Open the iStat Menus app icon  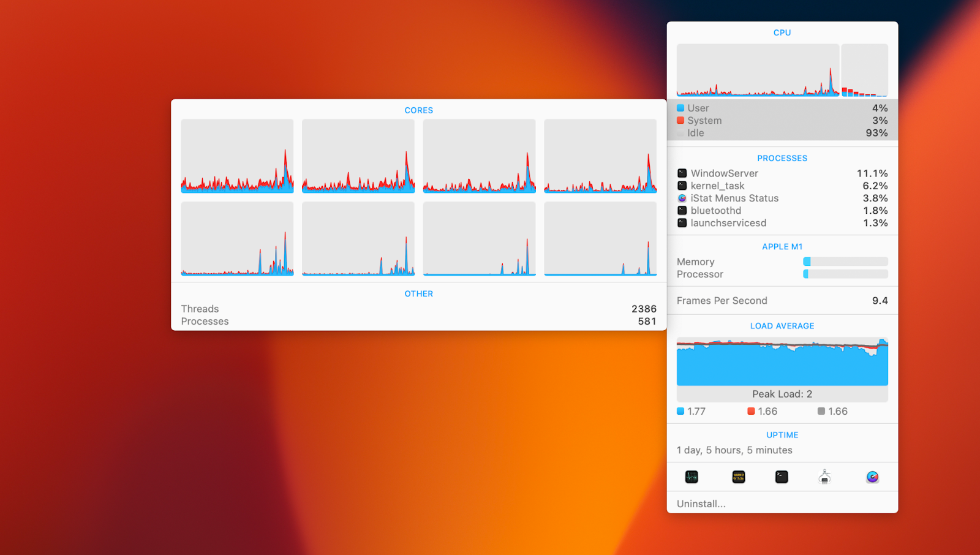point(872,477)
